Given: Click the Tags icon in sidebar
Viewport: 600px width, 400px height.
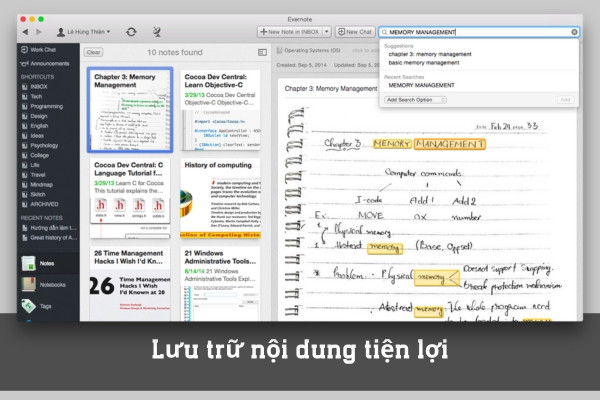Looking at the screenshot, I should (x=29, y=306).
